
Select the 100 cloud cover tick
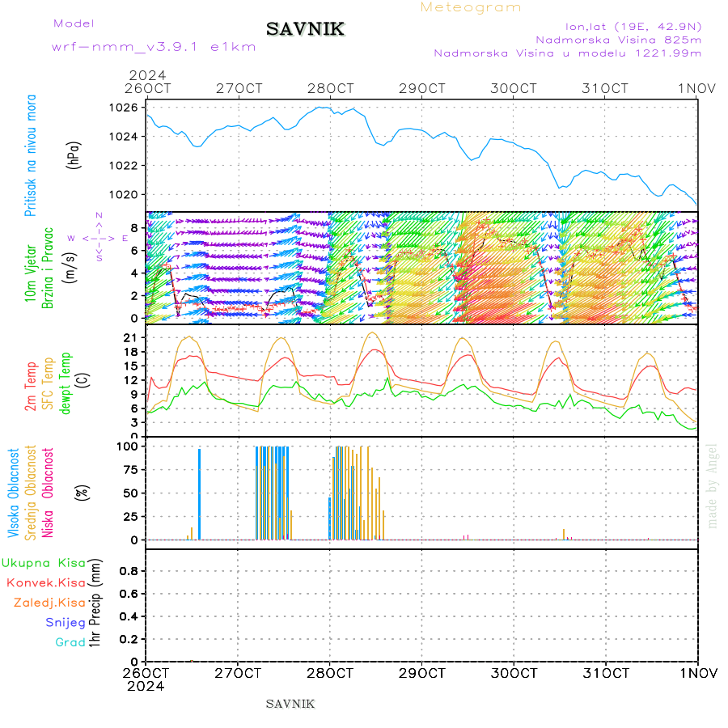click(127, 447)
